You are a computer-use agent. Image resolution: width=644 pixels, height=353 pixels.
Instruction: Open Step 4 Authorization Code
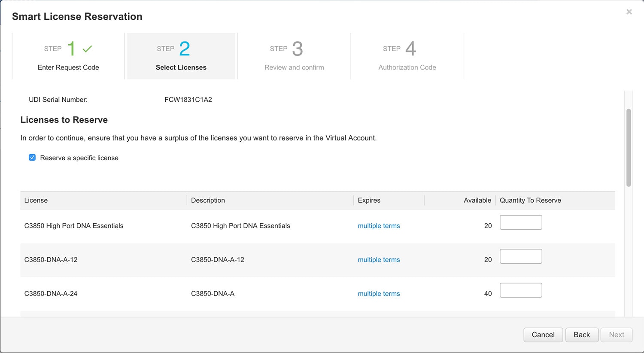[407, 56]
